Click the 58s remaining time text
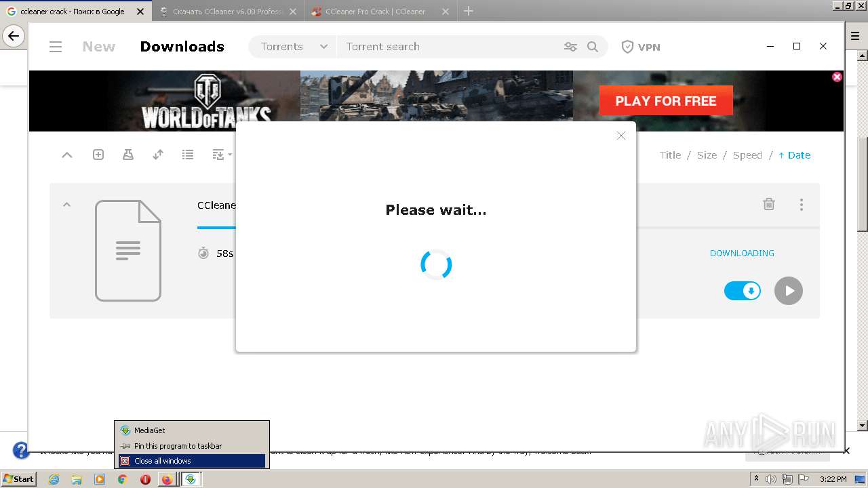Viewport: 868px width, 488px height. click(224, 253)
